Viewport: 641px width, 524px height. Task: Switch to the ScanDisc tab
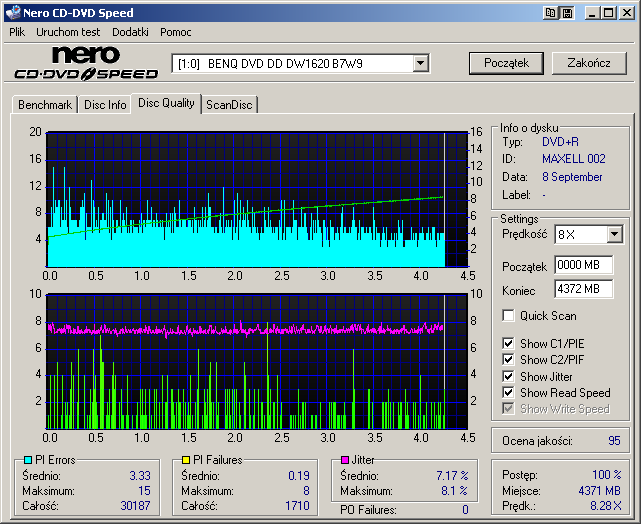[x=229, y=105]
